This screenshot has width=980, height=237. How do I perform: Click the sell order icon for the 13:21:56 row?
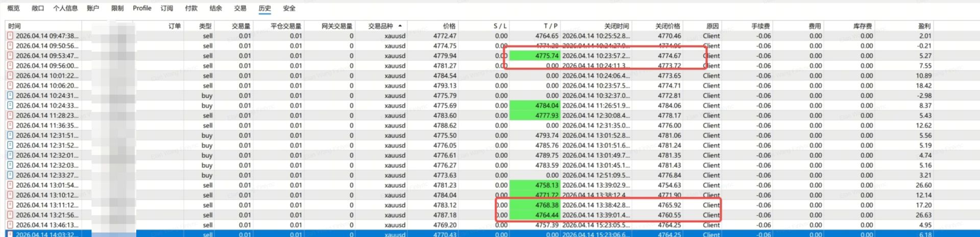pos(10,215)
